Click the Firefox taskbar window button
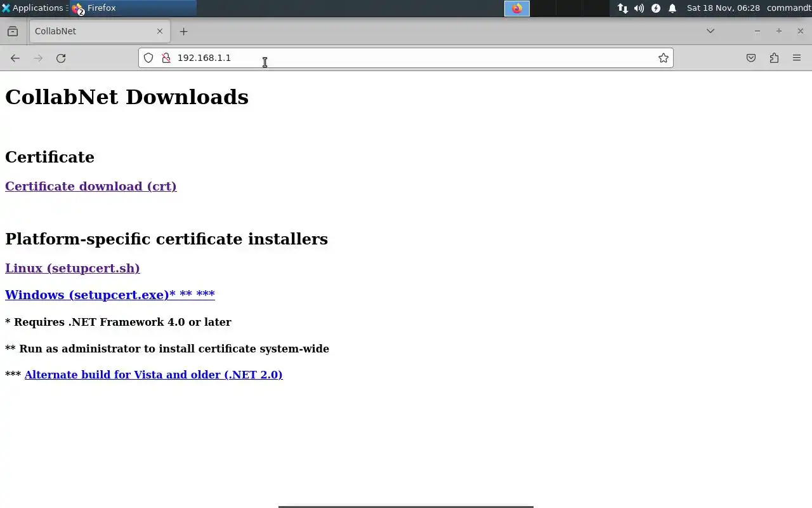The height and width of the screenshot is (508, 812). pyautogui.click(x=133, y=8)
